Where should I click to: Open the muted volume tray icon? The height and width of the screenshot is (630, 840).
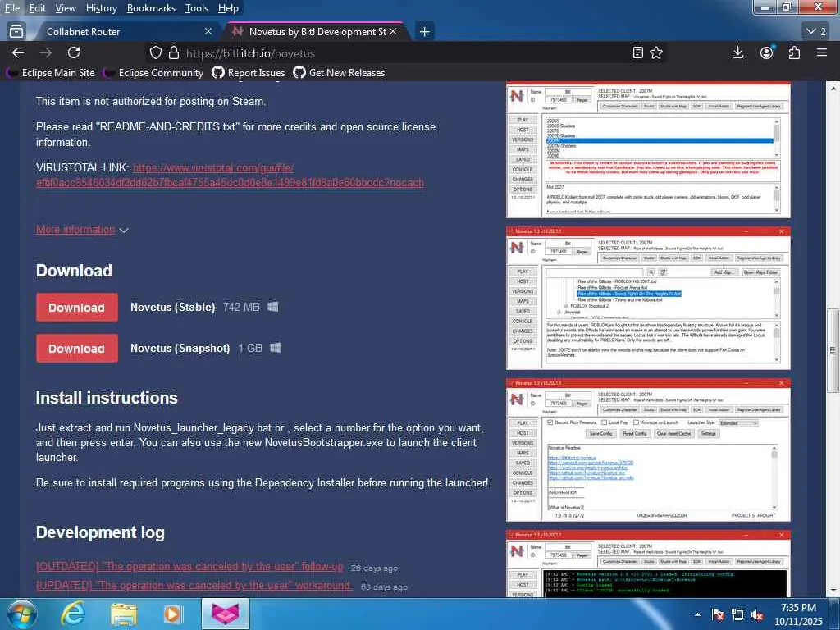757,614
